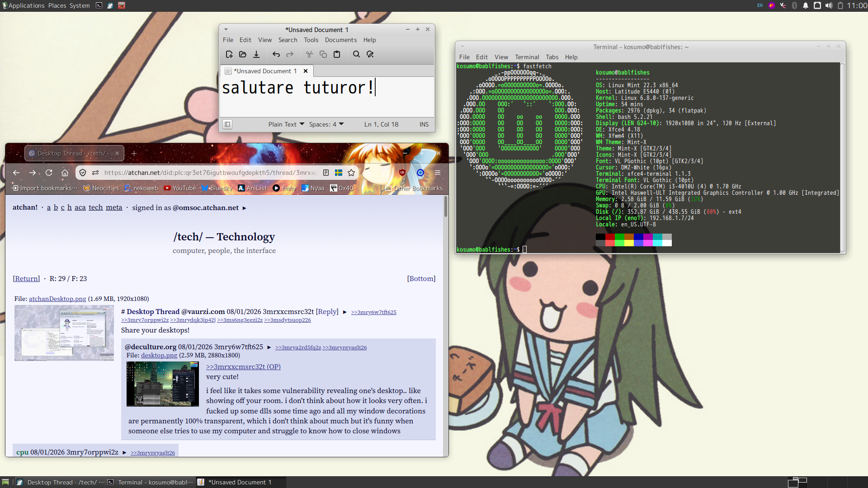Click the battery indicator in system tray
This screenshot has width=868, height=488.
(840, 5)
